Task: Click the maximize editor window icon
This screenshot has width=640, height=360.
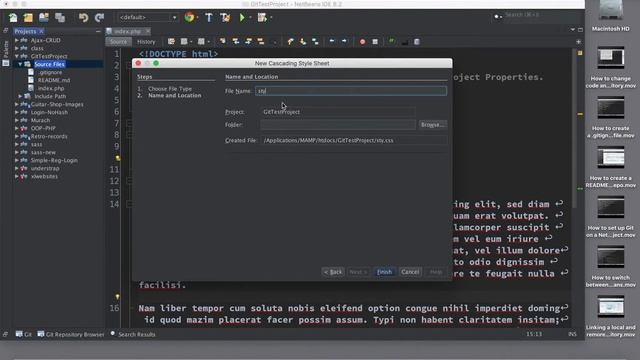Action: point(580,30)
